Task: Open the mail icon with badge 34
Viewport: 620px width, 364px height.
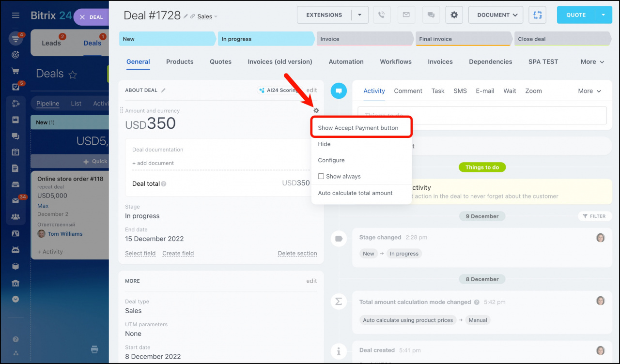Action: (15, 201)
